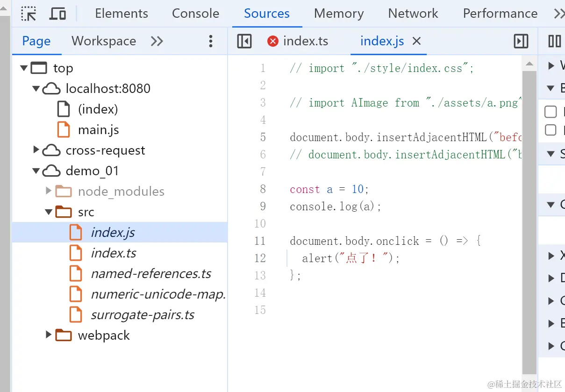Select the Page navigator tab
The height and width of the screenshot is (392, 565).
pyautogui.click(x=36, y=41)
